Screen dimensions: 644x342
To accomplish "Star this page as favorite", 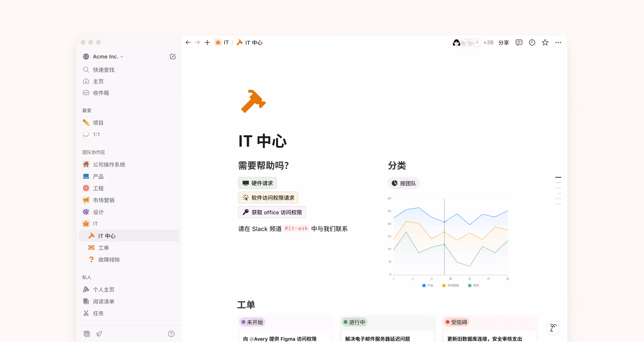I will [x=545, y=43].
